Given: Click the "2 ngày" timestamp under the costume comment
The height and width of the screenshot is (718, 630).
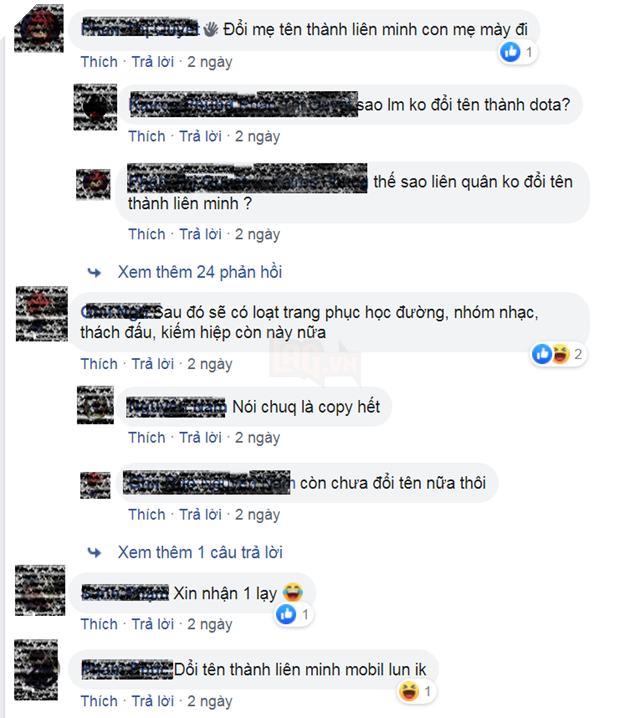Looking at the screenshot, I should [210, 364].
